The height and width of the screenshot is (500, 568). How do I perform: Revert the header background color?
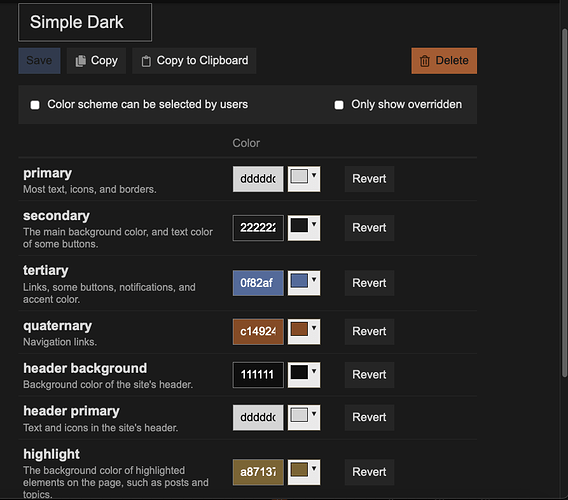tap(369, 375)
